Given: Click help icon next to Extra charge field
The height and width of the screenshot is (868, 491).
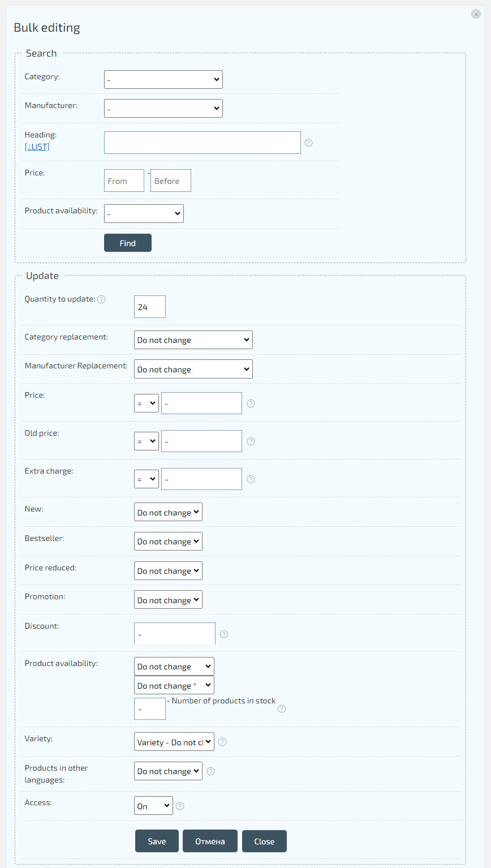Looking at the screenshot, I should (251, 479).
